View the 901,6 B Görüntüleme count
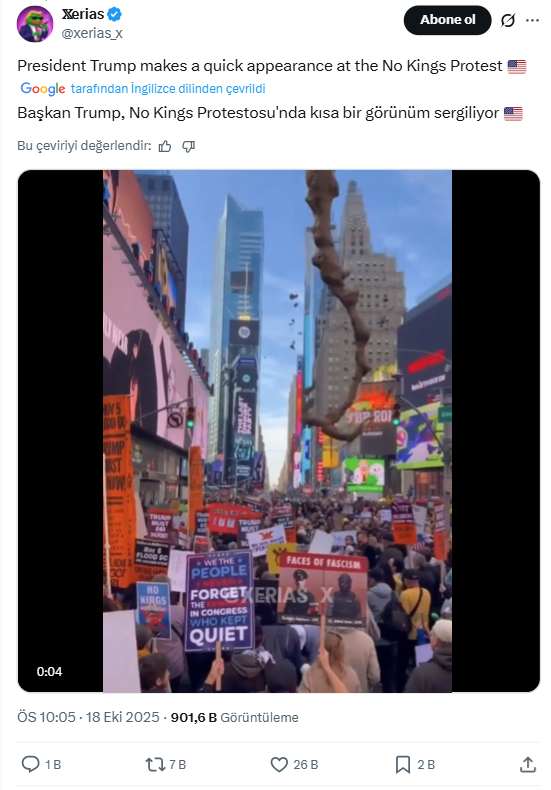The image size is (551, 790). click(234, 717)
